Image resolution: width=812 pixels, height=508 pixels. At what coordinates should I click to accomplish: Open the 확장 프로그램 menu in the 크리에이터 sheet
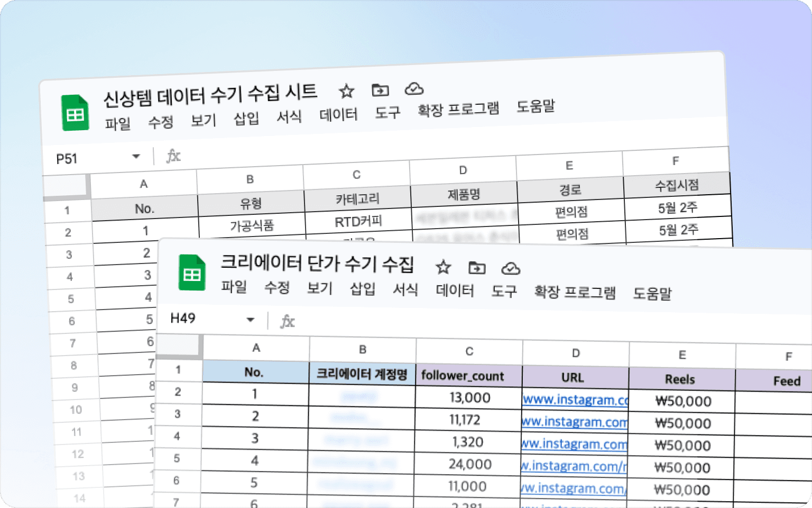[575, 292]
